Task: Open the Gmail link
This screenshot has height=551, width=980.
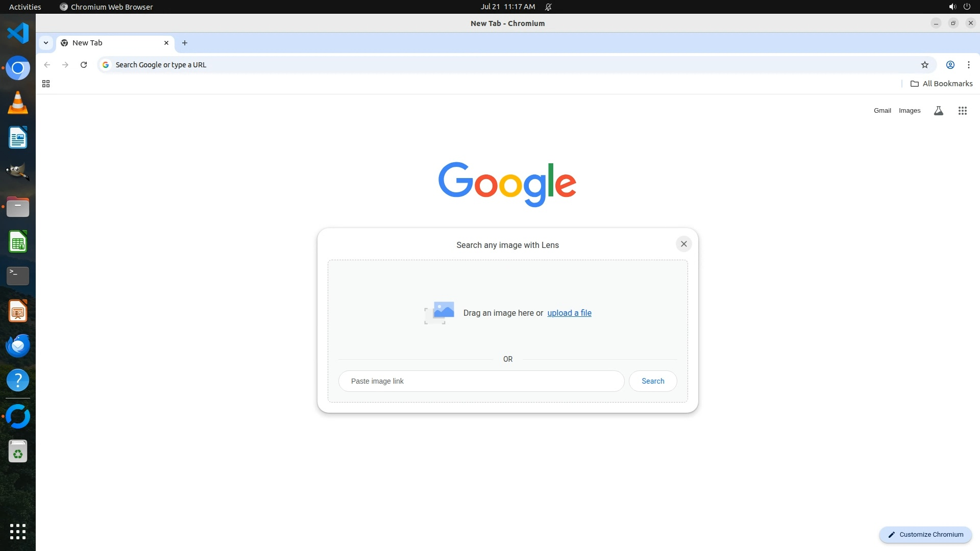Action: point(882,111)
